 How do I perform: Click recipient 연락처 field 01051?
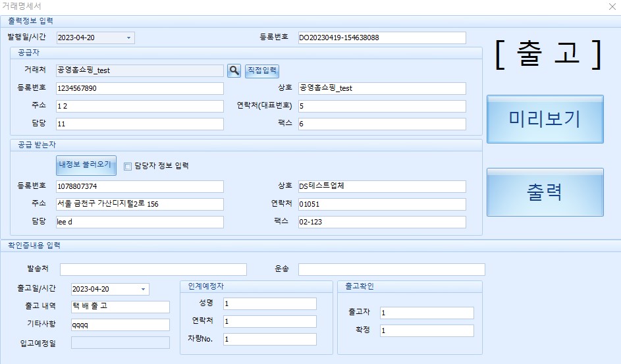pyautogui.click(x=382, y=205)
